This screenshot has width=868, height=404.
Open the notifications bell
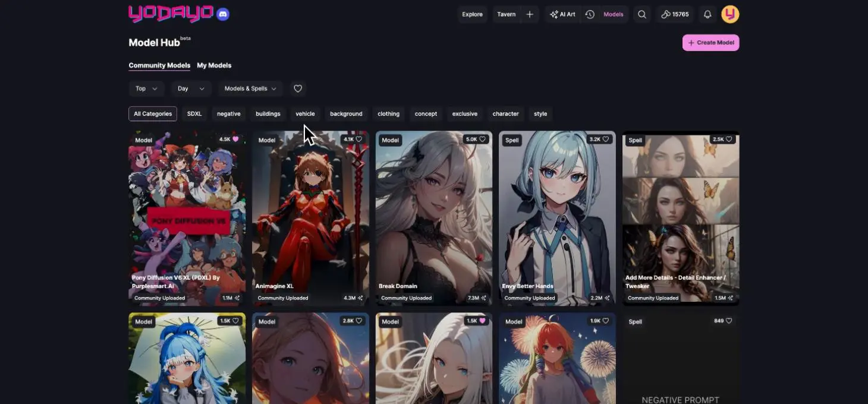click(707, 14)
